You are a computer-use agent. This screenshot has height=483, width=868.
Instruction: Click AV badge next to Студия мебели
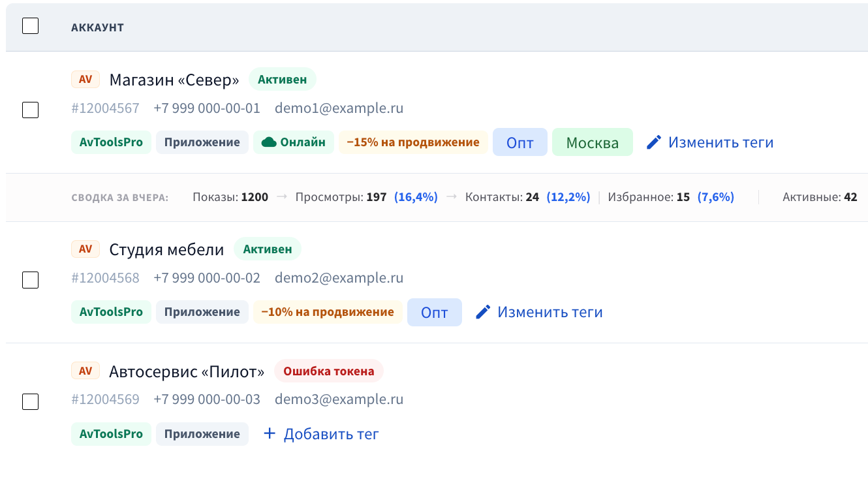pos(85,249)
